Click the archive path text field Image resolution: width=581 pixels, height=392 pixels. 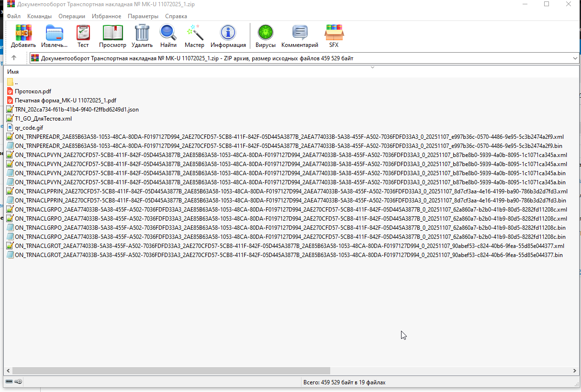(x=304, y=58)
